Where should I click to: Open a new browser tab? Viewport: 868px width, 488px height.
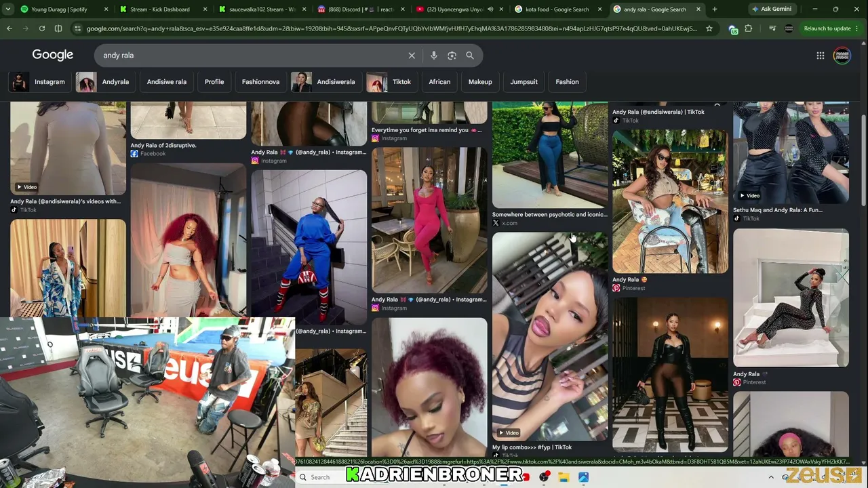(x=714, y=9)
